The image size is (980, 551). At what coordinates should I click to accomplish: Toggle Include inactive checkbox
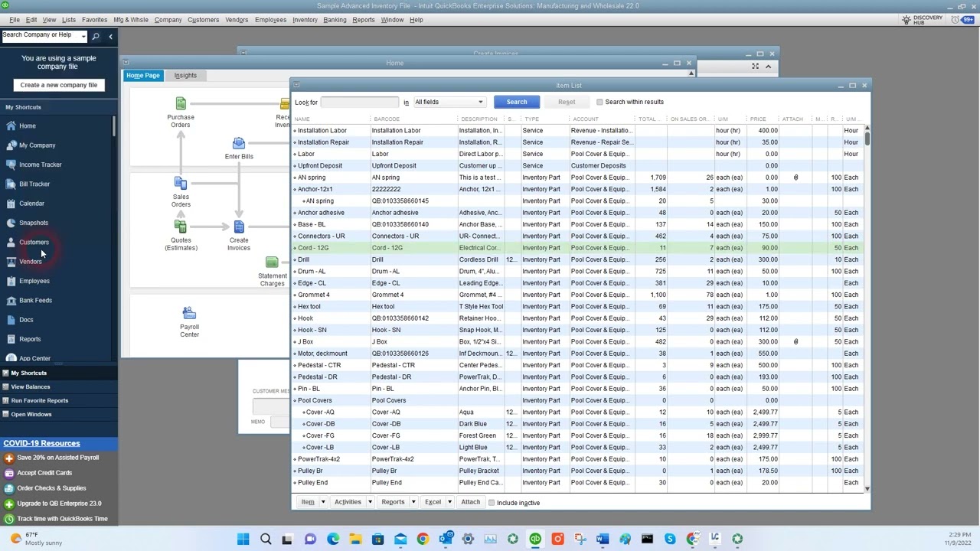(492, 503)
